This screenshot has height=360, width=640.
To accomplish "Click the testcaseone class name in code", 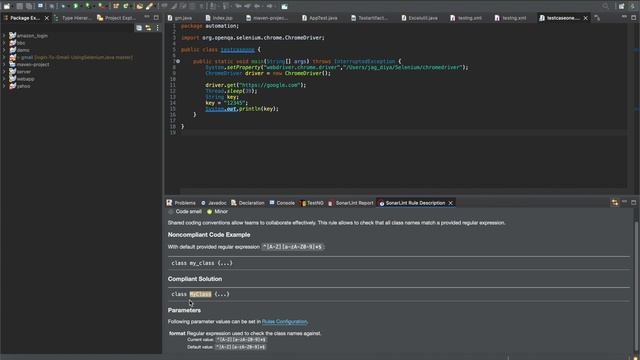I will click(x=238, y=50).
